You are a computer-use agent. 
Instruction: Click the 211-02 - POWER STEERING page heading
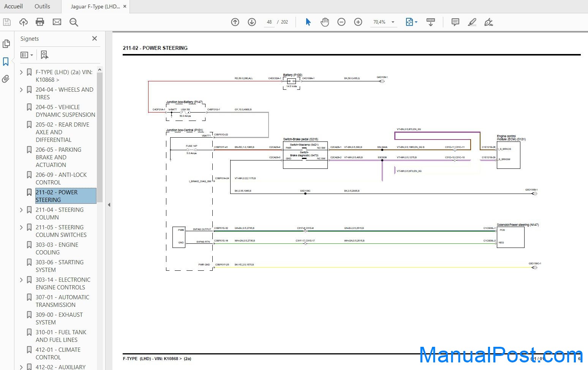155,48
